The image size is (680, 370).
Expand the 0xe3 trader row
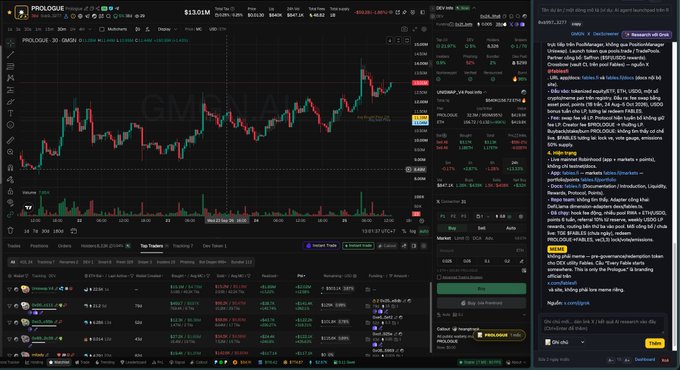pos(10,322)
